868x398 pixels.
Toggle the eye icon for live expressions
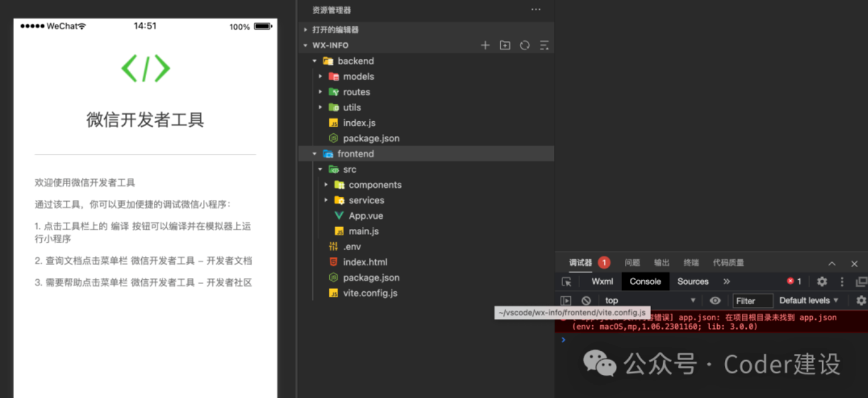tap(715, 300)
